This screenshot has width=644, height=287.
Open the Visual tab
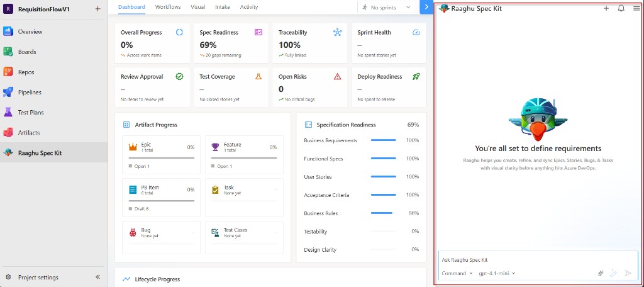[198, 7]
